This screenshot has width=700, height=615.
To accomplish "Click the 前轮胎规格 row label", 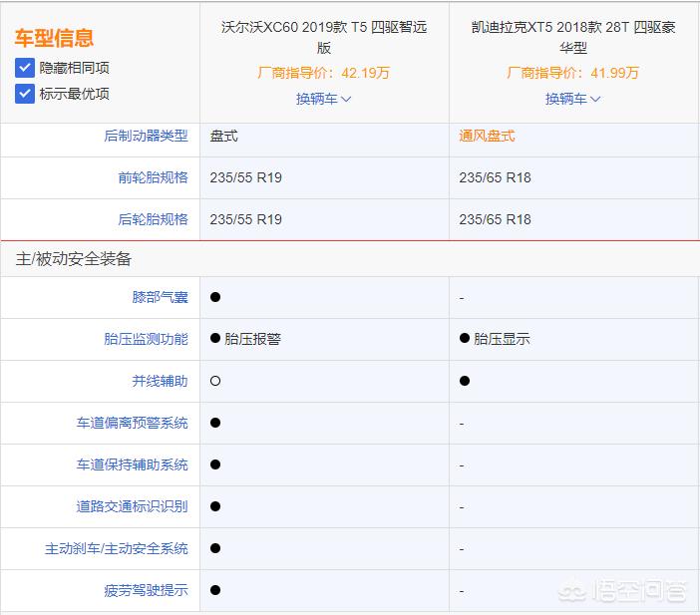I will point(153,177).
